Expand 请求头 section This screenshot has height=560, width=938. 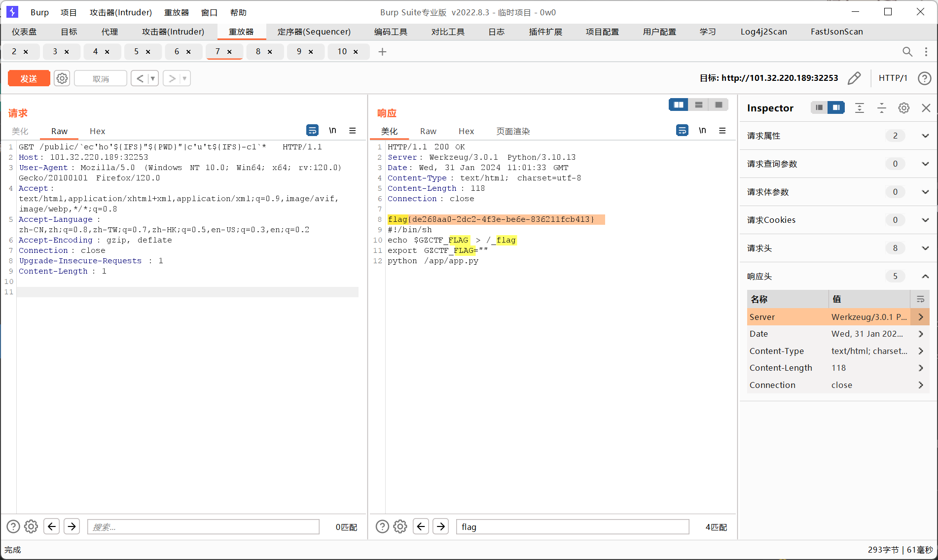[925, 248]
